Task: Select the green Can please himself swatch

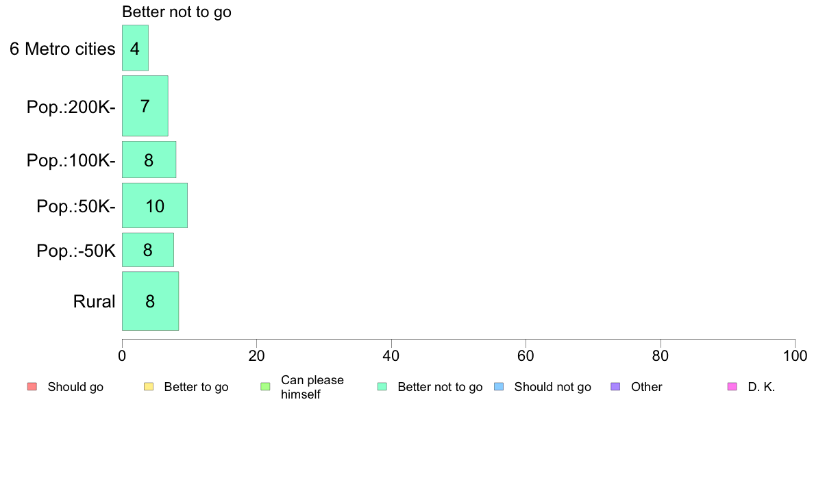Action: [265, 387]
